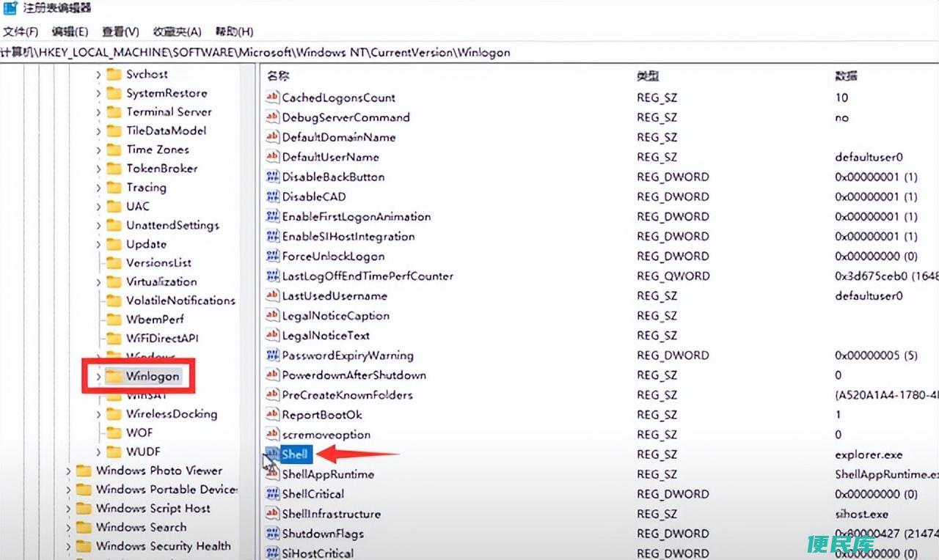Select the DebugServerCommand string value icon
The width and height of the screenshot is (939, 560).
pyautogui.click(x=272, y=117)
